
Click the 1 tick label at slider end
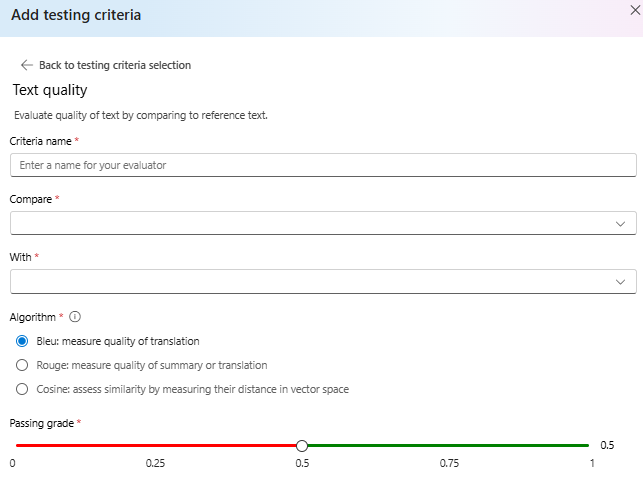coord(592,464)
